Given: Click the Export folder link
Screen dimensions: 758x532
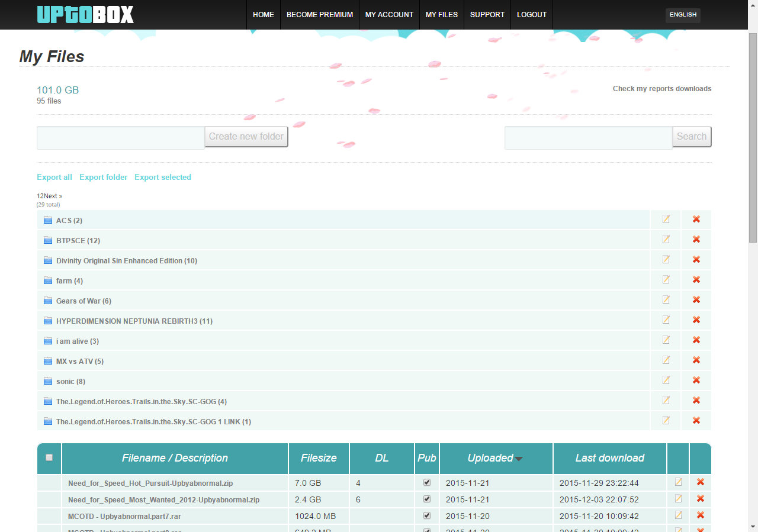Looking at the screenshot, I should point(104,177).
